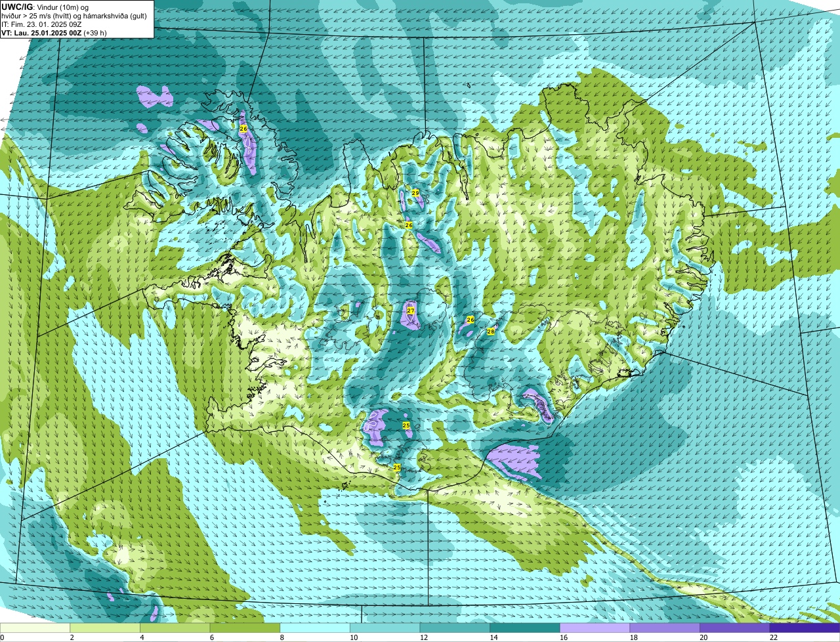Pick the 18–20 m/s medium purple scale color
This screenshot has height=642, width=840.
point(665,628)
